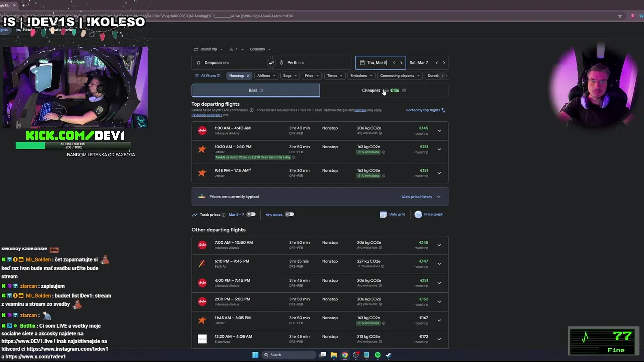Expand the 7:00 AM – 10:50 AM flight details
Image resolution: width=644 pixels, height=362 pixels.
pos(439,245)
